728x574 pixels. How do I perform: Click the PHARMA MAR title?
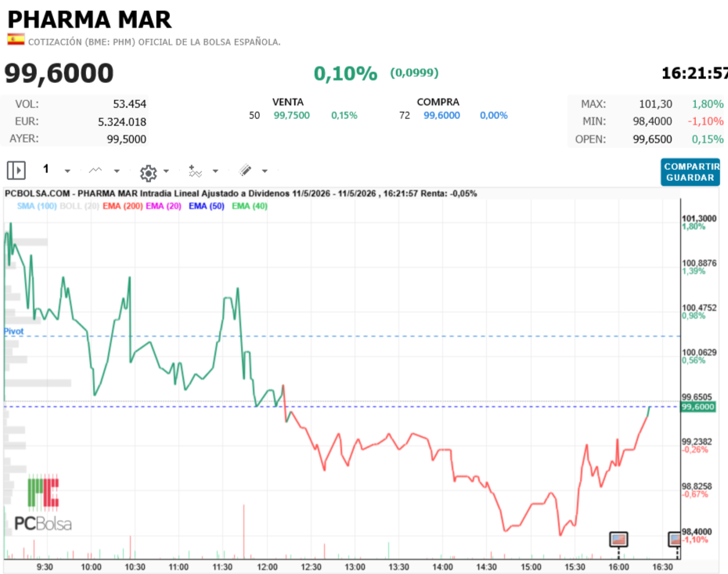click(x=89, y=20)
